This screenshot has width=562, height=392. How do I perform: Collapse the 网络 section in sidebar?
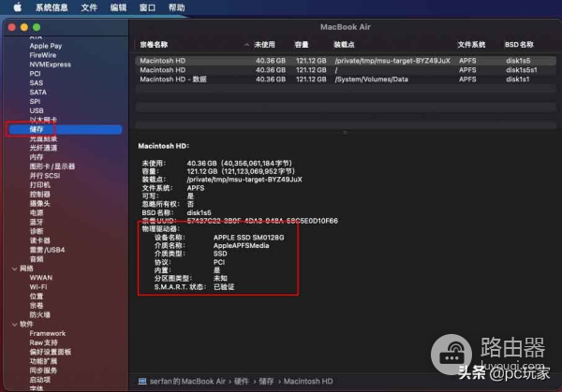tap(15, 269)
